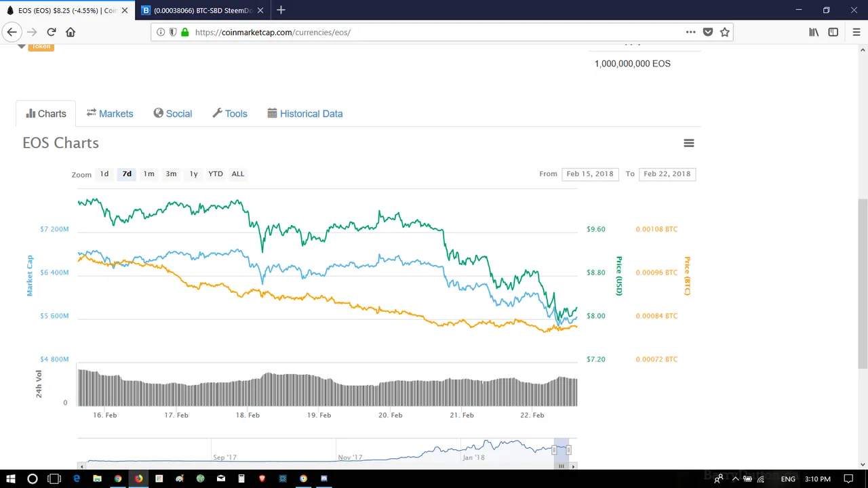868x488 pixels.
Task: Open the Firefox hamburger menu
Action: click(x=856, y=32)
